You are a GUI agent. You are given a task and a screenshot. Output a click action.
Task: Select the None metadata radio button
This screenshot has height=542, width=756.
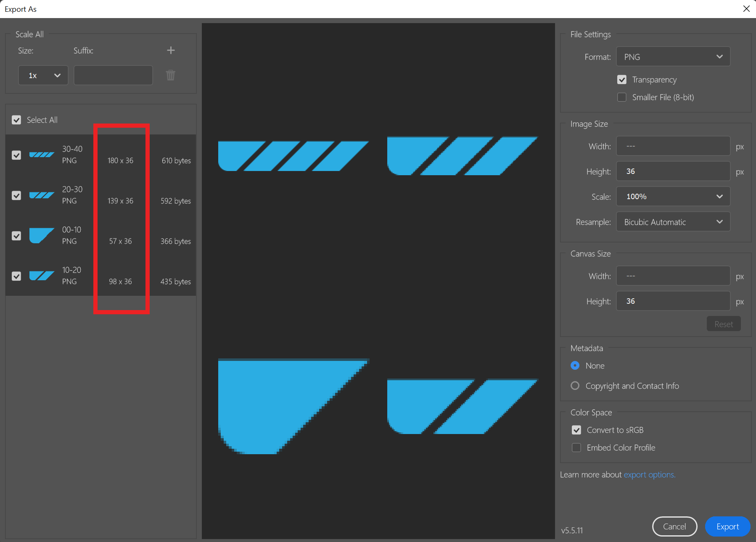click(575, 366)
